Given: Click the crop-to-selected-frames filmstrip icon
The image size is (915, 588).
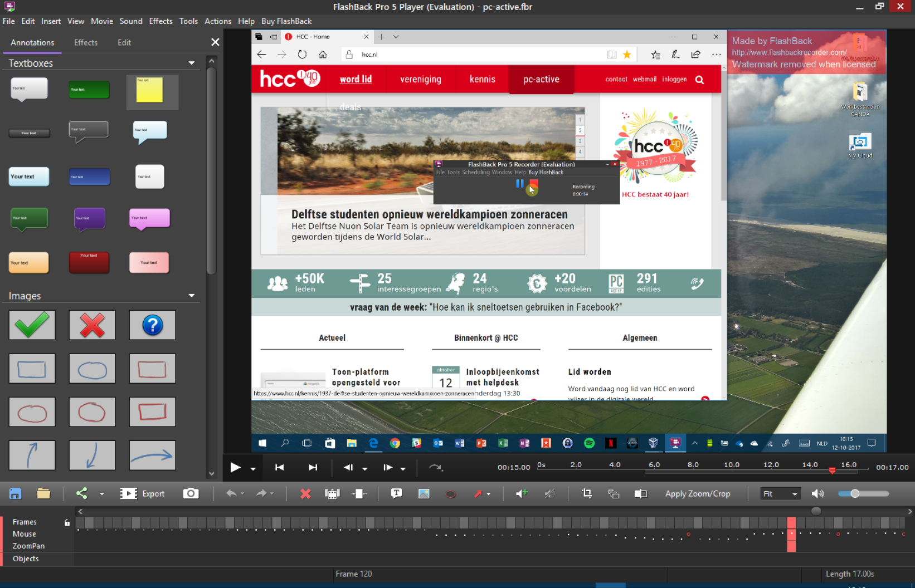Looking at the screenshot, I should 332,493.
